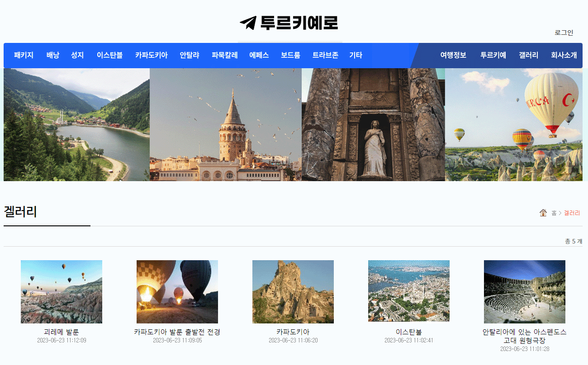Viewport: 588px width, 365px height.
Task: Click the 안탈리아에 있는 아스펜도스 고대 원형극장 title
Action: pyautogui.click(x=525, y=336)
